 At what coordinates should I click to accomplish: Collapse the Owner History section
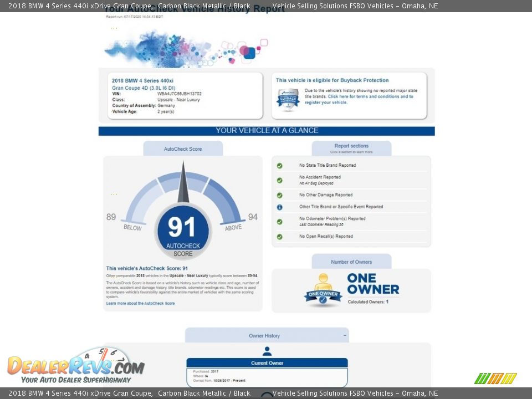click(345, 336)
